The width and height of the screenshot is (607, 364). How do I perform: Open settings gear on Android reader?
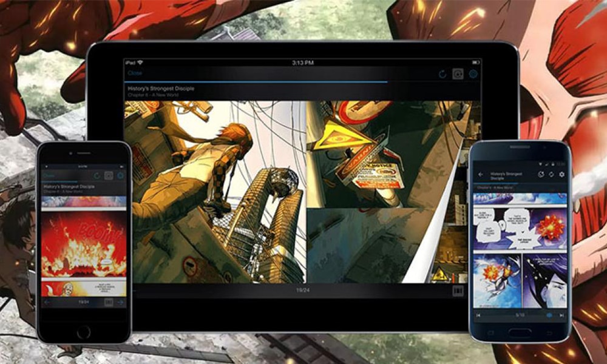coord(561,175)
